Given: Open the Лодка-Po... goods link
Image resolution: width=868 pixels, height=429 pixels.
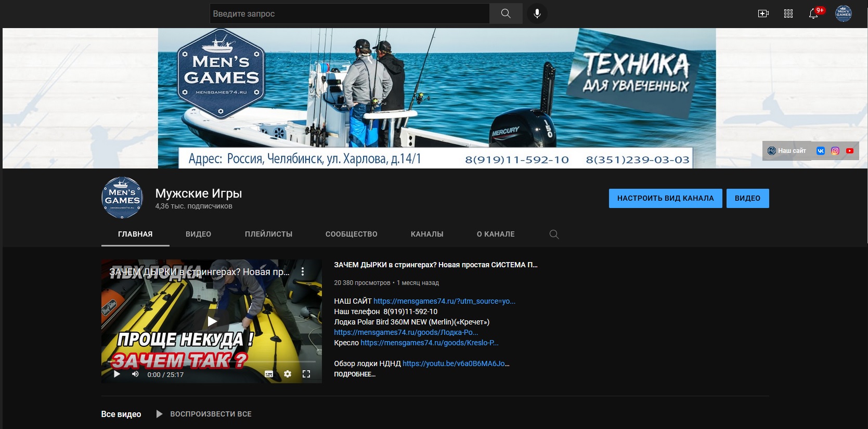Looking at the screenshot, I should [x=406, y=332].
